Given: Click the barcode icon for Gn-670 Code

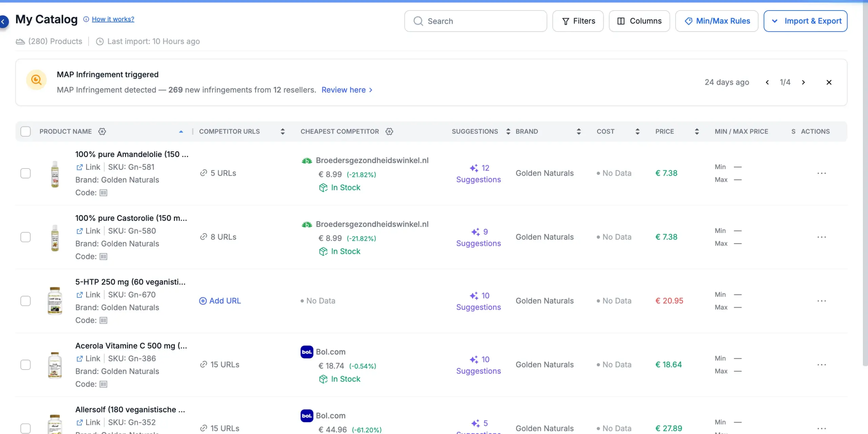Looking at the screenshot, I should tap(103, 320).
